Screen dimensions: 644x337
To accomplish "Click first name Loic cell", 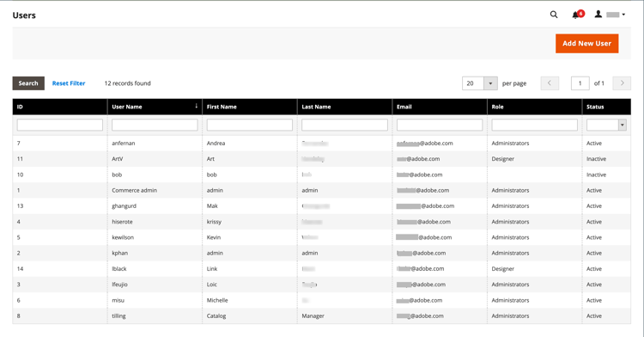I will [x=250, y=285].
